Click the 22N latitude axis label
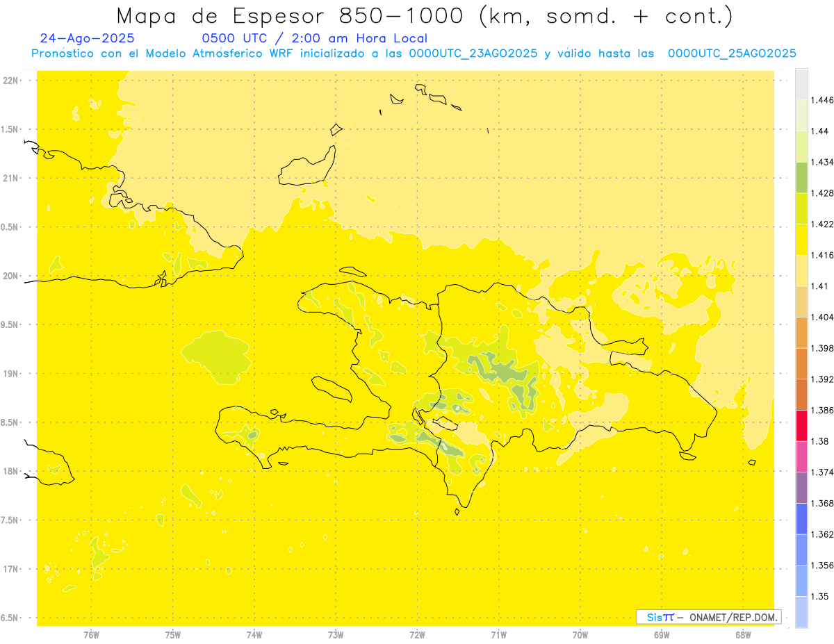The image size is (834, 644). pos(10,81)
